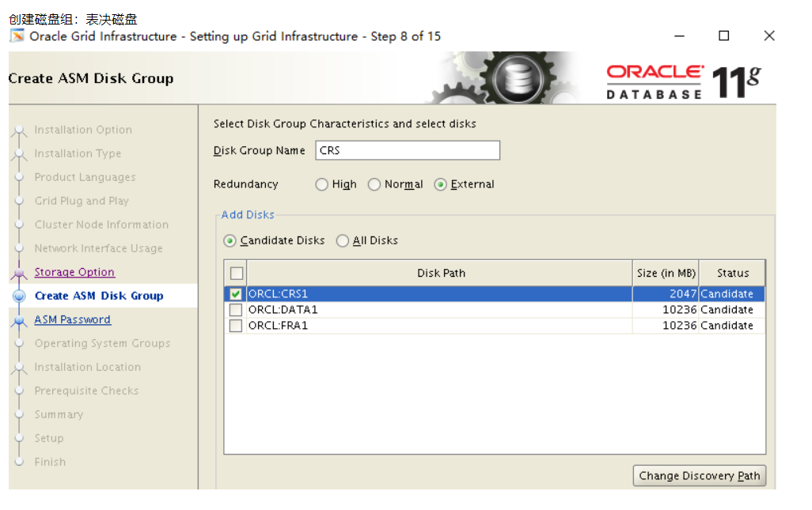
Task: Click the Finish step
Action: point(50,463)
